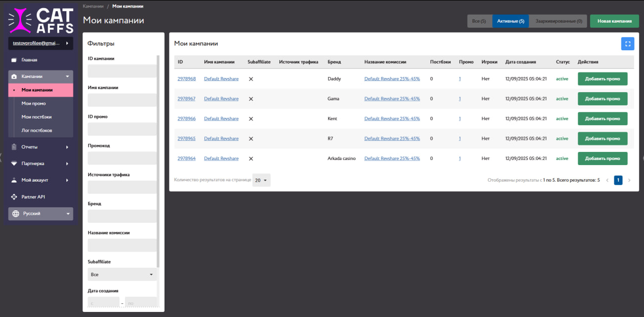Open Partner API sidebar icon
Viewport: 644px width, 317px height.
point(14,197)
